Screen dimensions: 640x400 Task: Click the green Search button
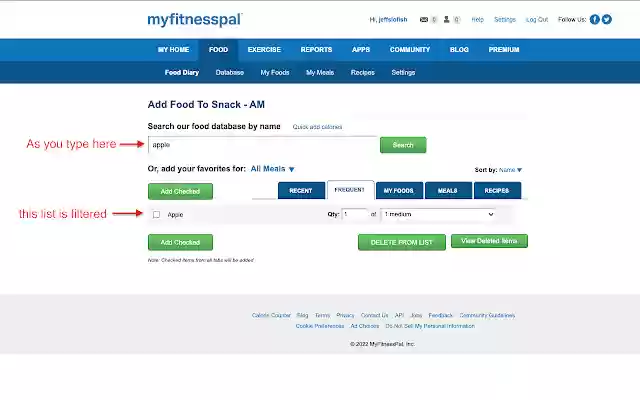tap(403, 145)
